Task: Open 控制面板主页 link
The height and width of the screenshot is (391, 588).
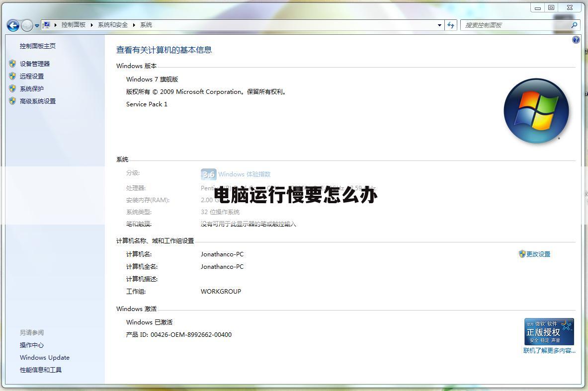Action: click(37, 46)
